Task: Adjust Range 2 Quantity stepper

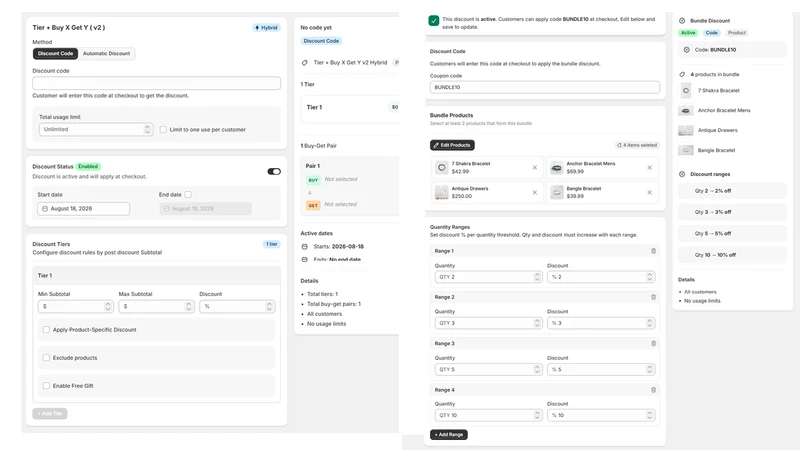Action: click(537, 323)
